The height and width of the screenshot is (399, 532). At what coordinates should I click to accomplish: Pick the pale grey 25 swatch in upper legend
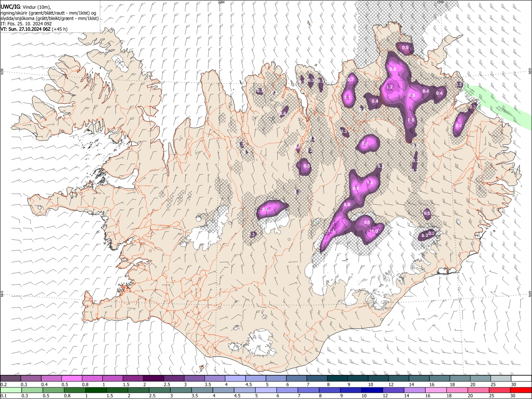500,379
